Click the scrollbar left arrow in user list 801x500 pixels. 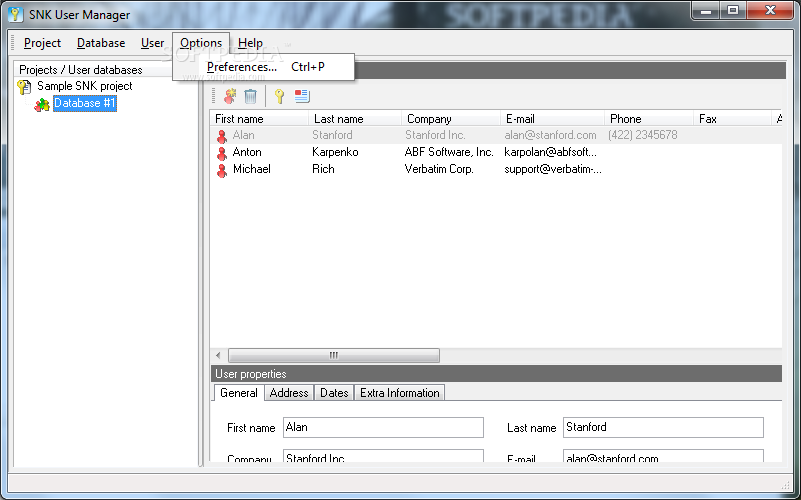(x=218, y=355)
